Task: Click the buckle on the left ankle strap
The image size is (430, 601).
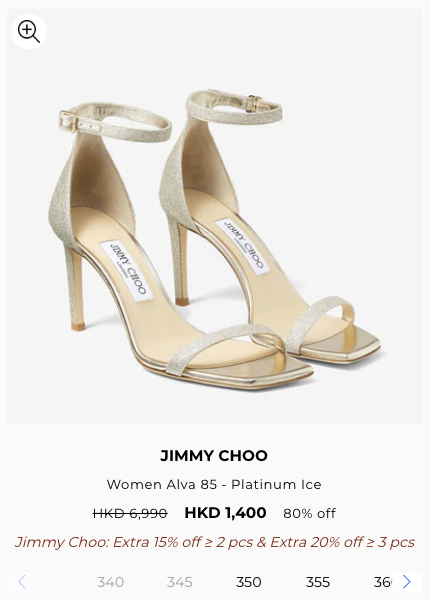Action: pos(69,121)
